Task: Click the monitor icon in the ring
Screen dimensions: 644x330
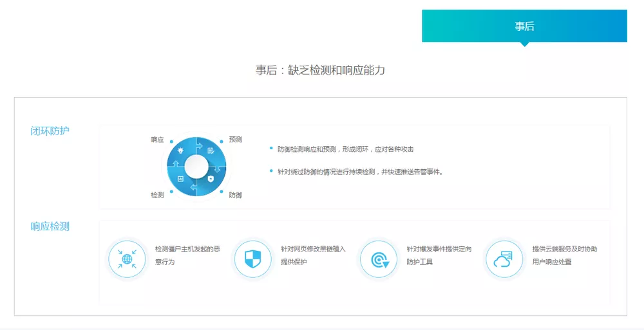Action: click(181, 179)
